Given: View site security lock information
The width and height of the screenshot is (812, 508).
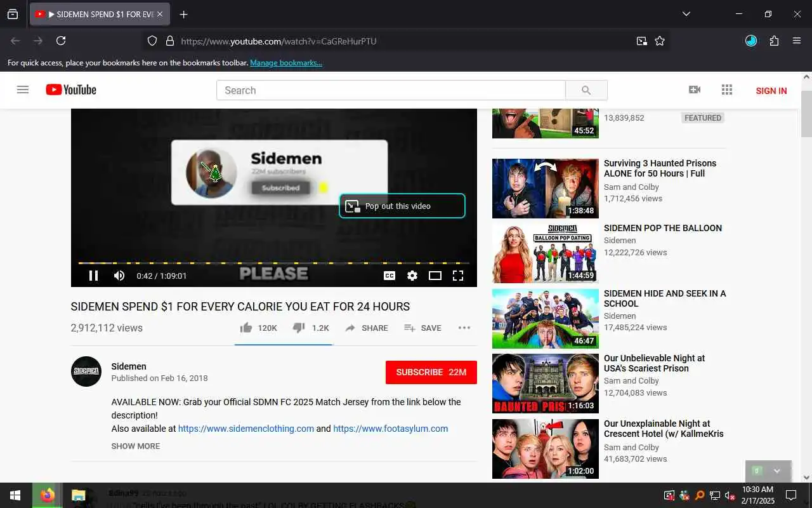Looking at the screenshot, I should pyautogui.click(x=169, y=41).
